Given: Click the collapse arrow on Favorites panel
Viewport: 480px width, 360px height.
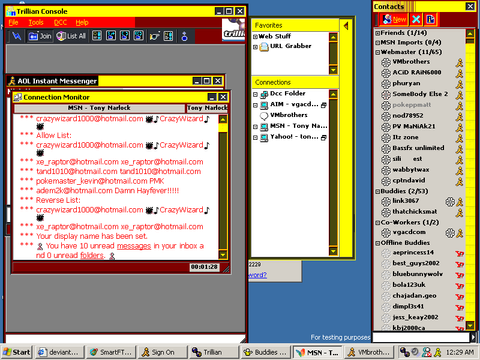Looking at the screenshot, I should pos(346,26).
